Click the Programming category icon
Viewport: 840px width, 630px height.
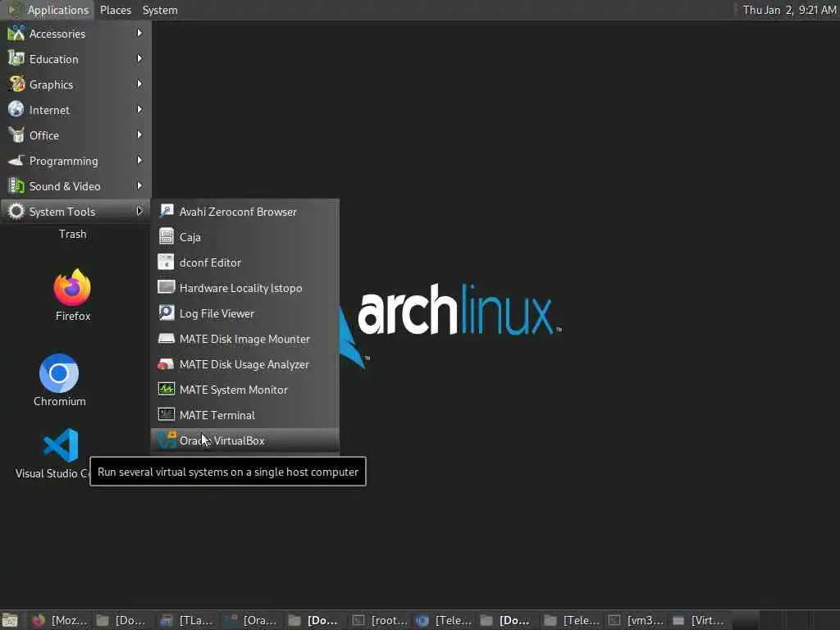tap(16, 161)
